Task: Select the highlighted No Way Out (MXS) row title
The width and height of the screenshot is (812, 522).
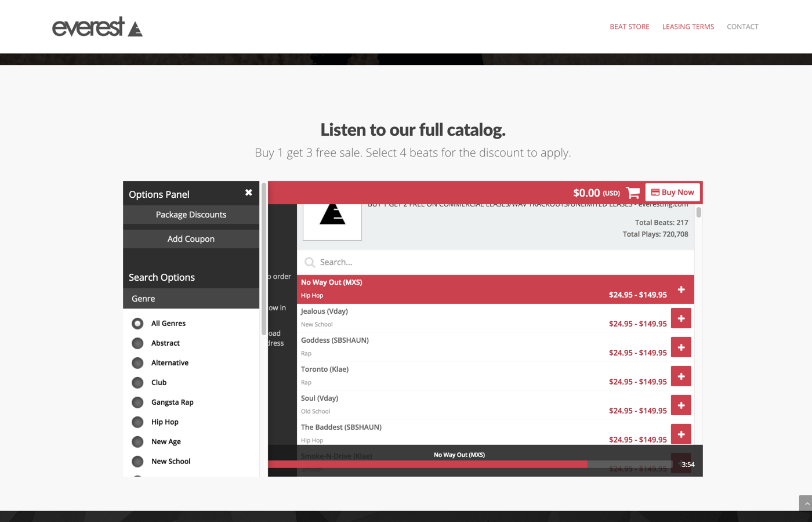Action: 332,282
